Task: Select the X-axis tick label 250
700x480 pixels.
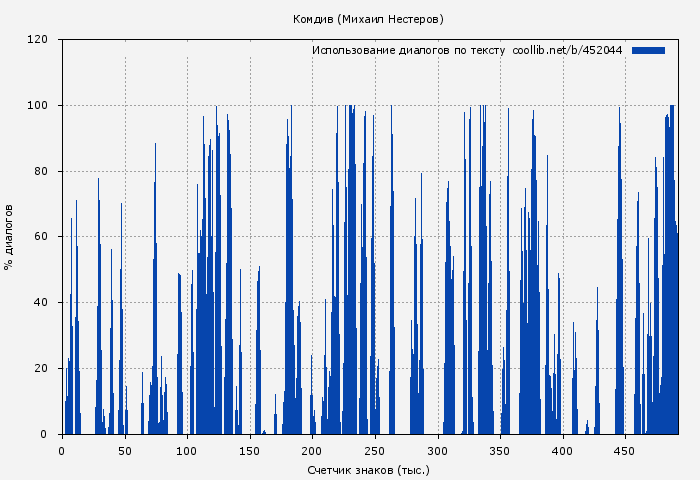Action: (x=375, y=451)
